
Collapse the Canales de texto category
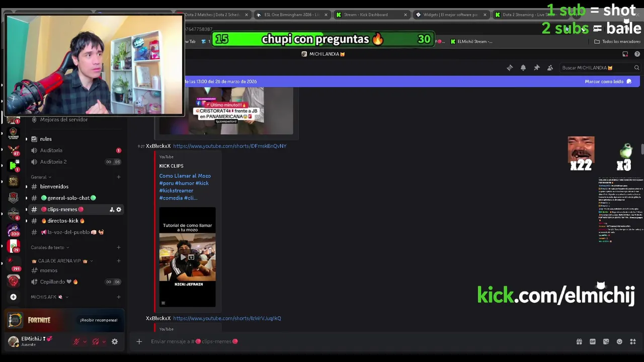(x=50, y=247)
